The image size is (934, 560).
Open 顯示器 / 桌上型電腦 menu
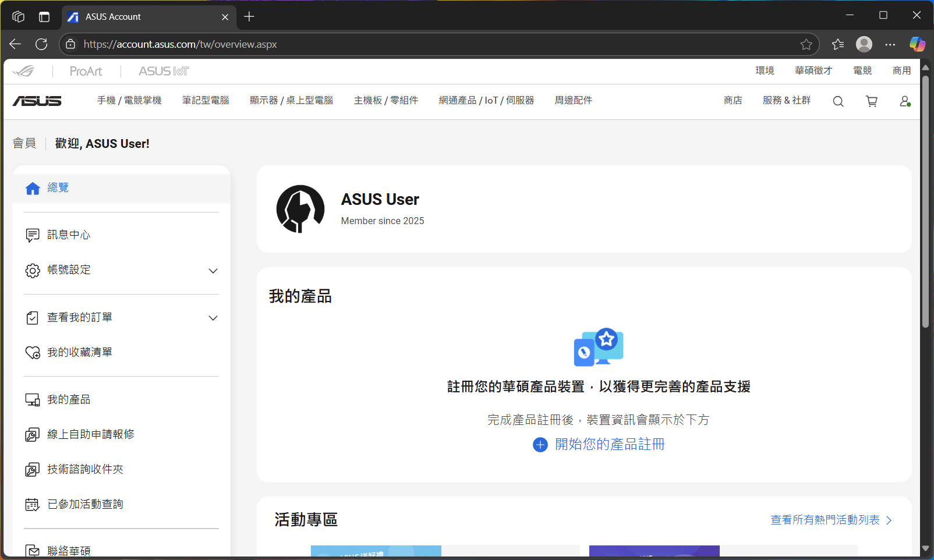(x=291, y=101)
